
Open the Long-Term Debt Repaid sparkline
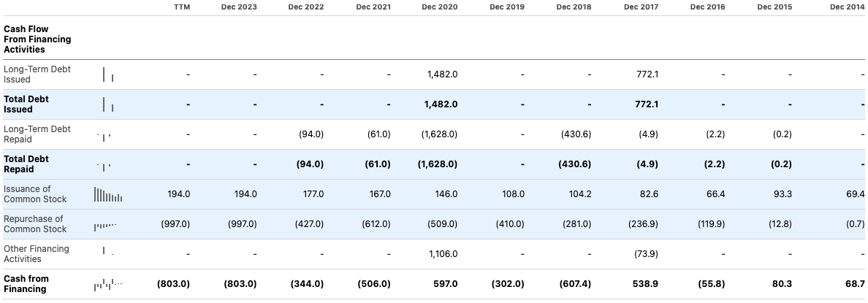[x=104, y=136]
